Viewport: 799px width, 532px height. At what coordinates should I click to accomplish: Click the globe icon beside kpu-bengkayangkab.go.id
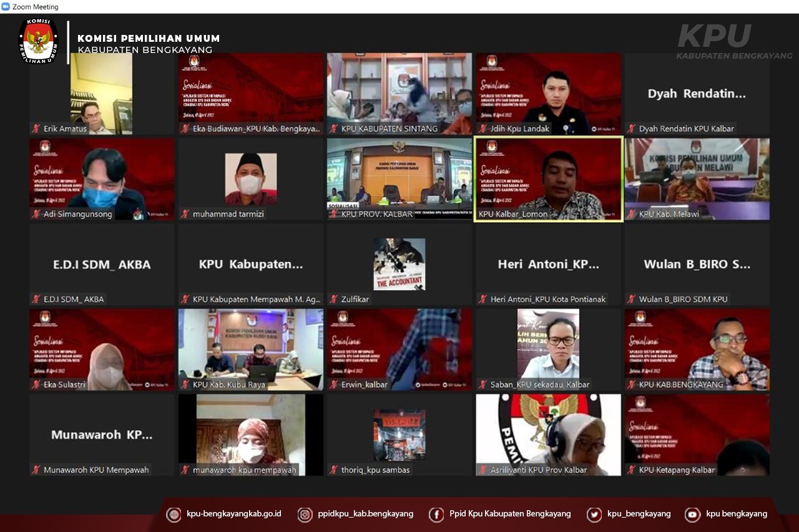tap(174, 514)
